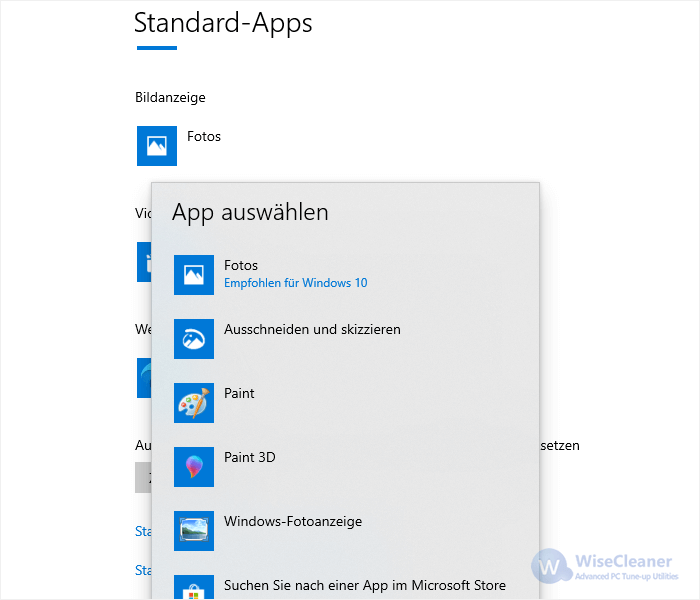
Task: Select the Paint 3D icon
Action: click(194, 466)
